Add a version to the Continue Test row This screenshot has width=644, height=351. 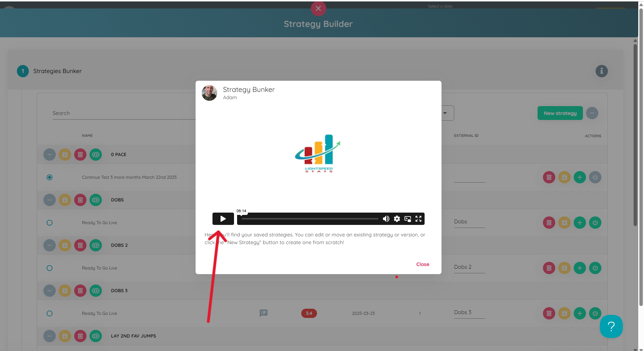tap(579, 177)
